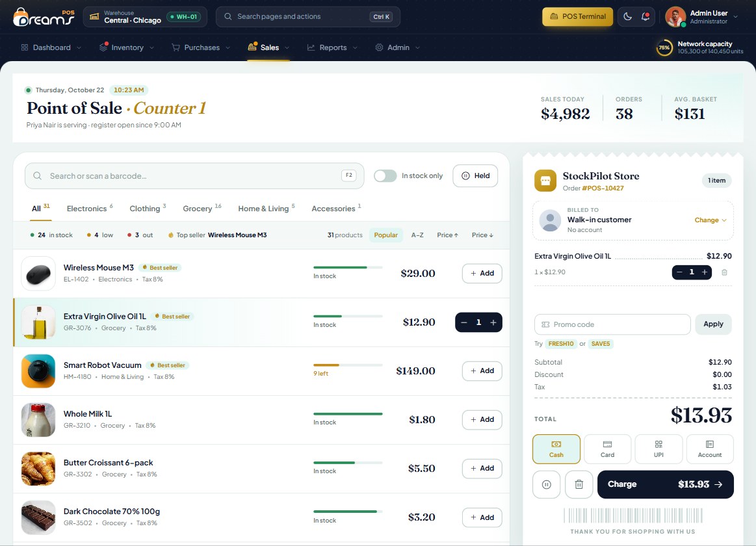756x546 pixels.
Task: Increase Olive Oil quantity in product list
Action: 493,322
